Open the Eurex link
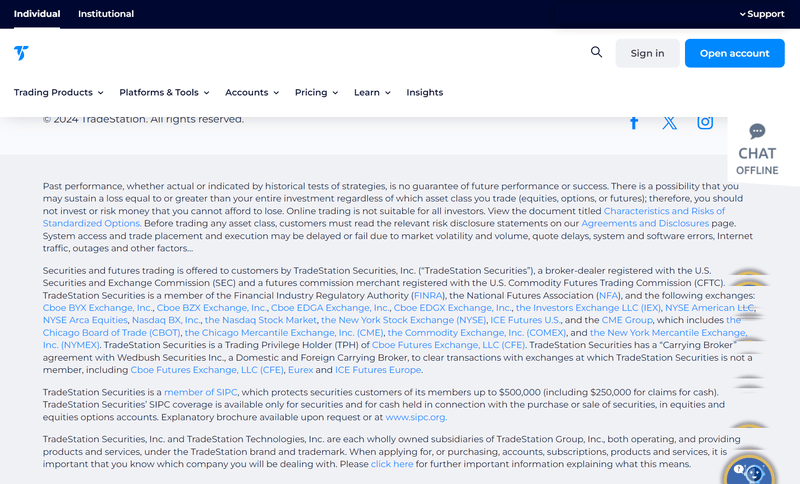The width and height of the screenshot is (800, 484). click(301, 370)
